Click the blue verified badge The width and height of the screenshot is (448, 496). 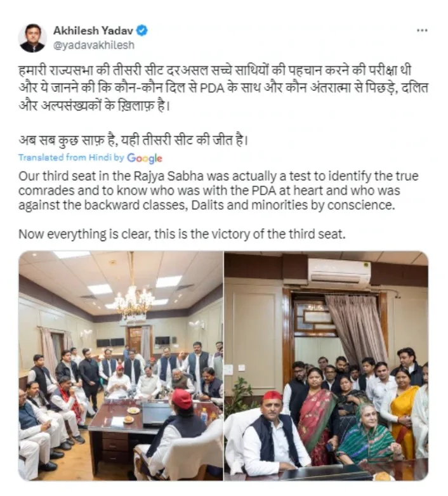pos(142,30)
